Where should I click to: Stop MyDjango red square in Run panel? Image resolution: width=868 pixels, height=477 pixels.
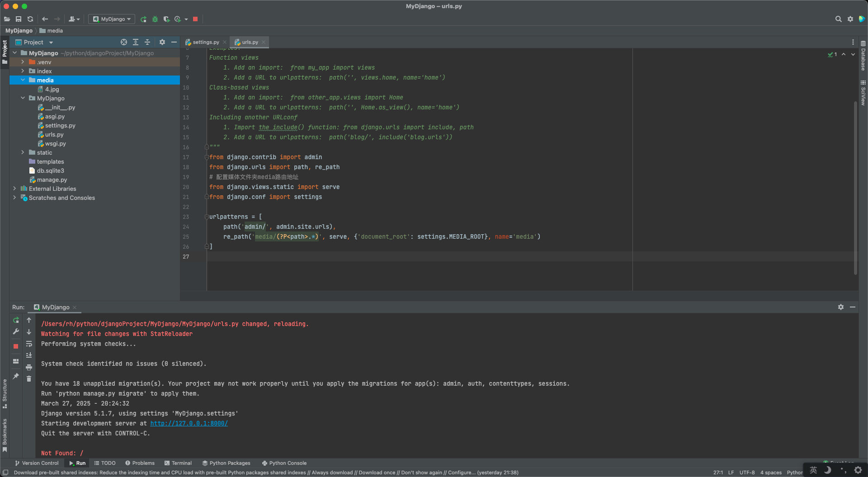point(16,346)
